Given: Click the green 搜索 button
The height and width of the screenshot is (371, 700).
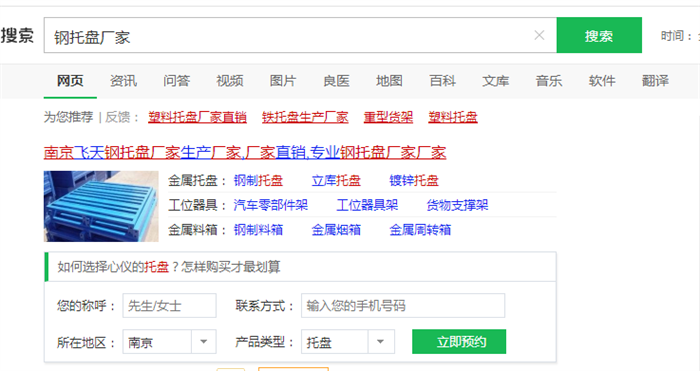Looking at the screenshot, I should coord(599,35).
